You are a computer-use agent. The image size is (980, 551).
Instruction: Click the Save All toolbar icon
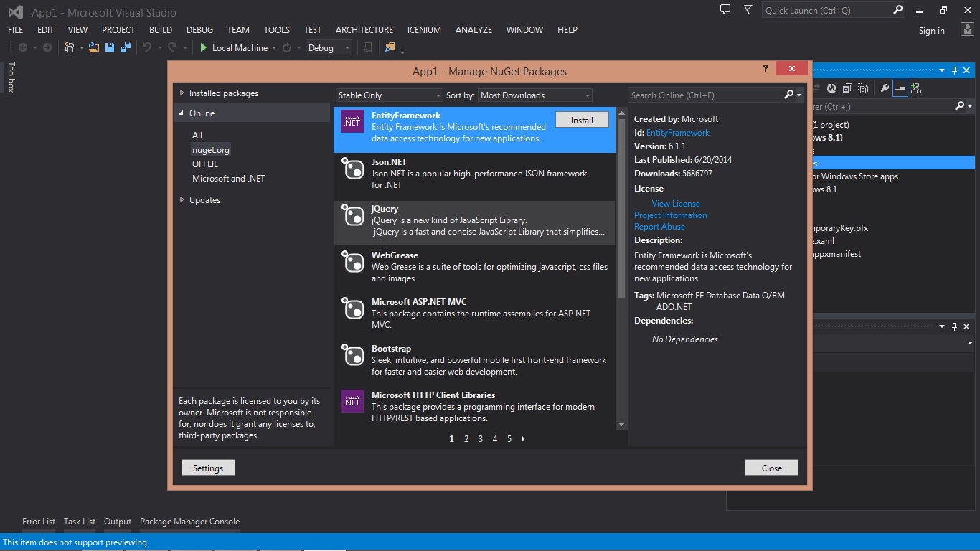coord(126,47)
